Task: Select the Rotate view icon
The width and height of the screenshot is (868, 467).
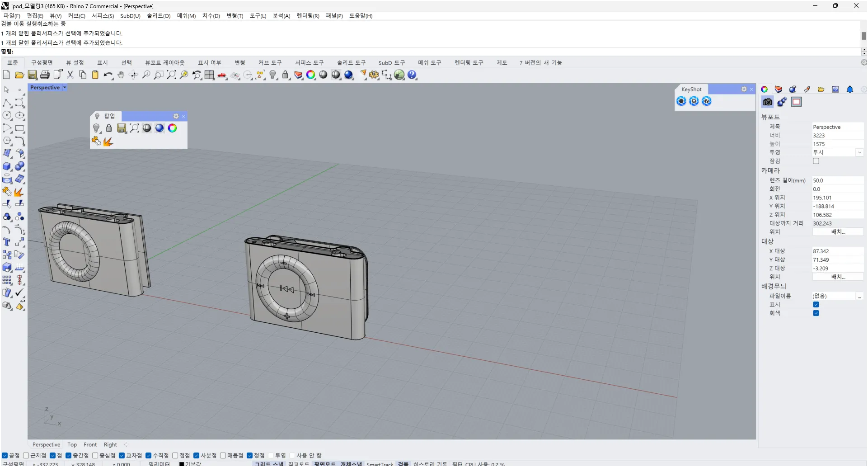Action: [133, 75]
